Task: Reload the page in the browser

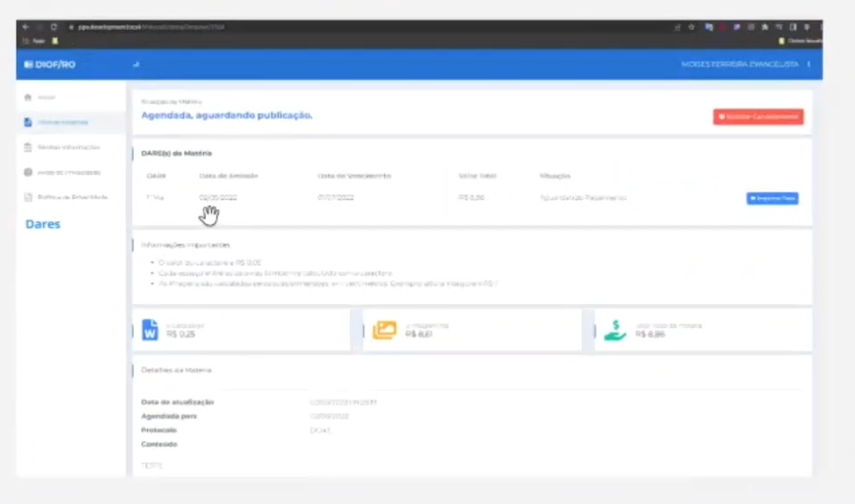Action: [x=53, y=27]
